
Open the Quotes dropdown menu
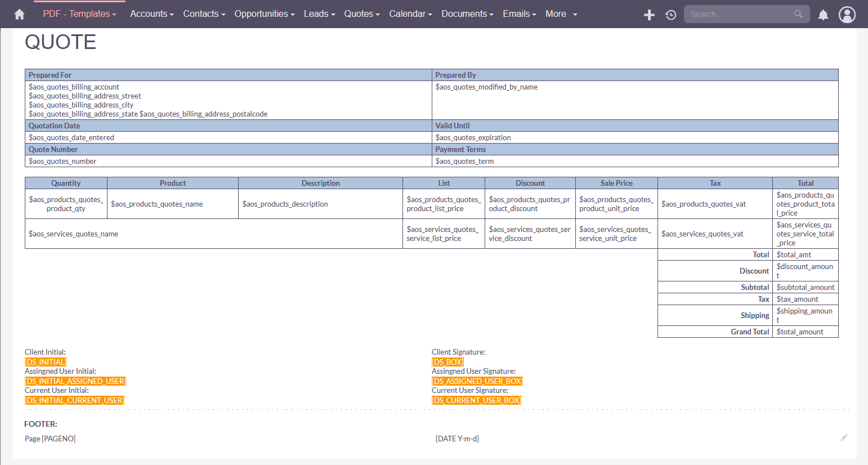coord(361,14)
